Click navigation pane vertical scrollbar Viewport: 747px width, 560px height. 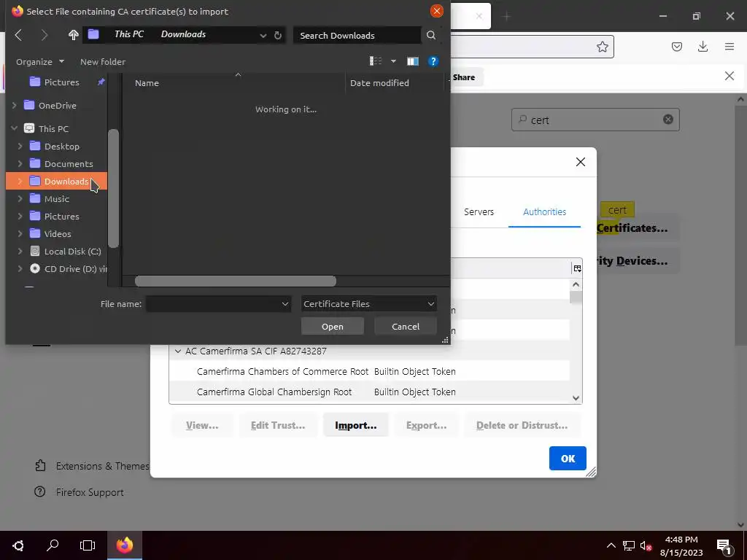(113, 189)
